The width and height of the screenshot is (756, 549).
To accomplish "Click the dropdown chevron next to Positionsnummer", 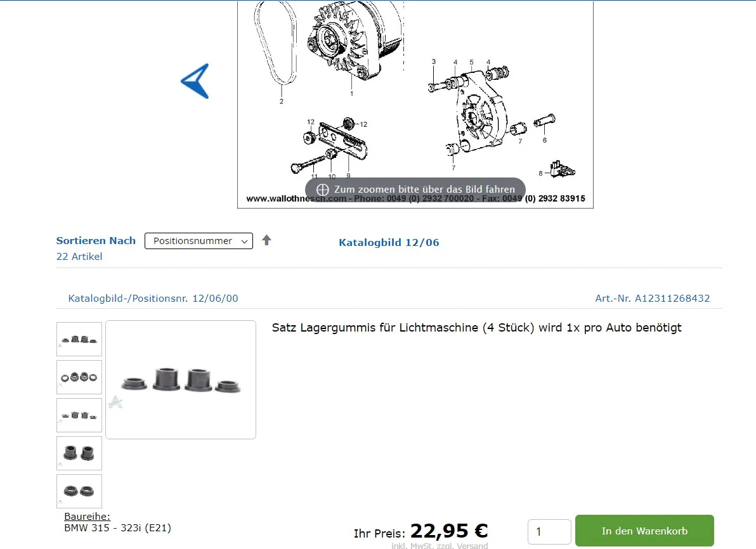I will (x=244, y=242).
